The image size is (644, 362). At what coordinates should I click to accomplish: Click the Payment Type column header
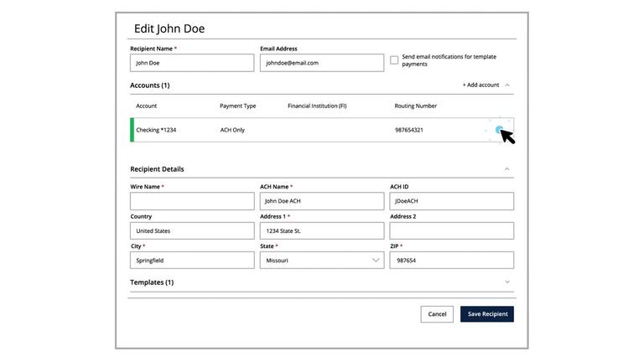237,106
